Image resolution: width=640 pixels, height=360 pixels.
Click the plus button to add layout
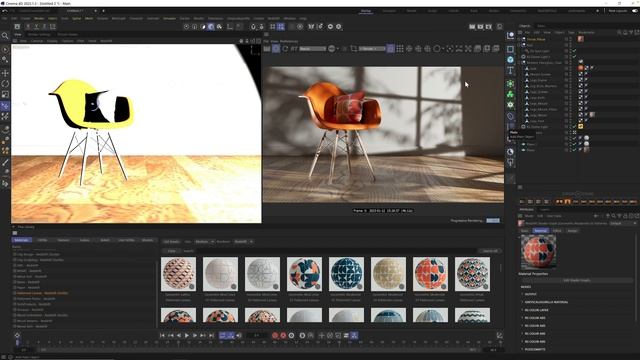click(598, 11)
